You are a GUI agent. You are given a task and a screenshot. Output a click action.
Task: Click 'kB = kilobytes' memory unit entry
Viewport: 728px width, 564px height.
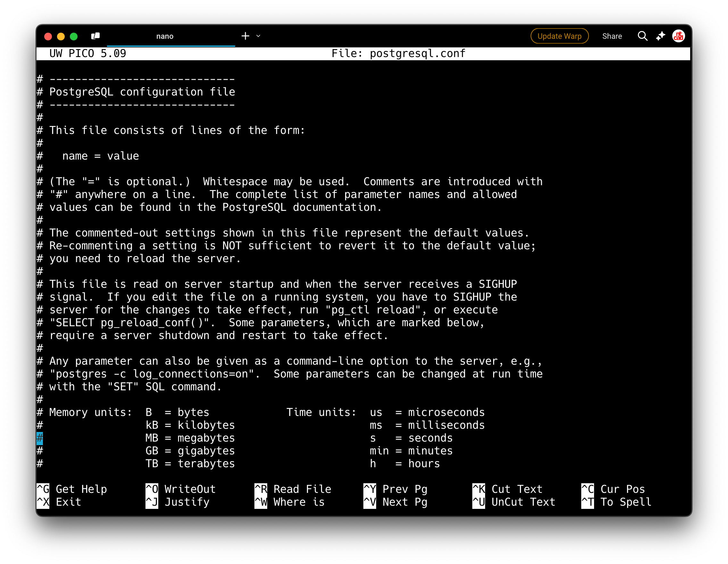(190, 425)
